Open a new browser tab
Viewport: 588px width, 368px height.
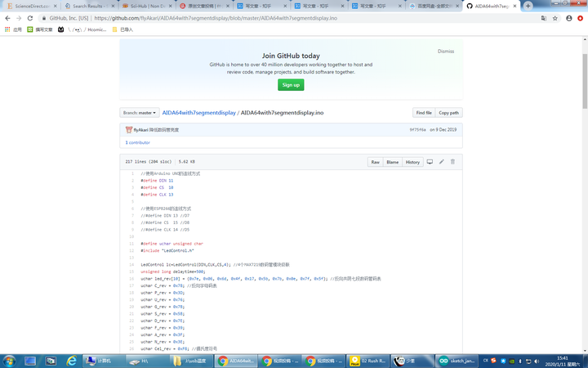tap(528, 6)
